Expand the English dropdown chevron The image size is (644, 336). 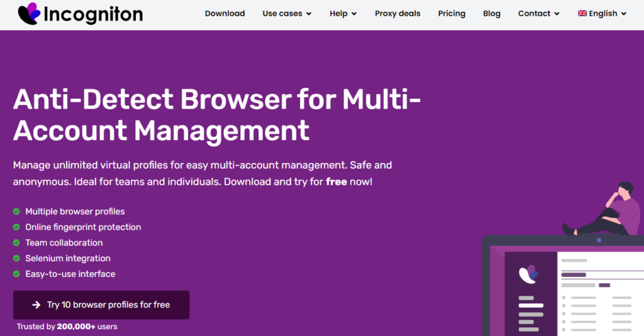tap(623, 14)
